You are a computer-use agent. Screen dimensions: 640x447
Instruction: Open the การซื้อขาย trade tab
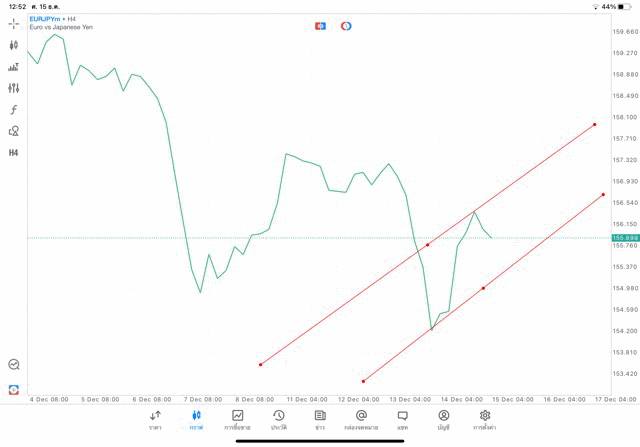(238, 419)
